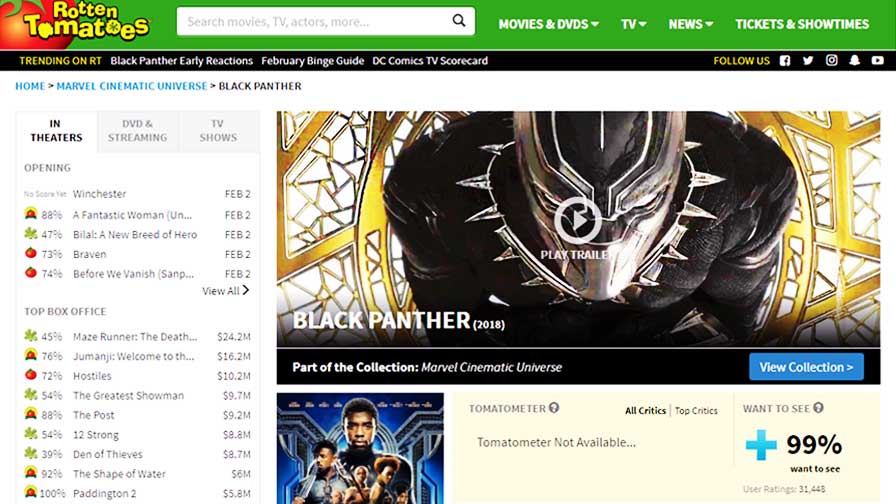
Task: Click the splat icon beside 12 Strong
Action: click(x=31, y=434)
